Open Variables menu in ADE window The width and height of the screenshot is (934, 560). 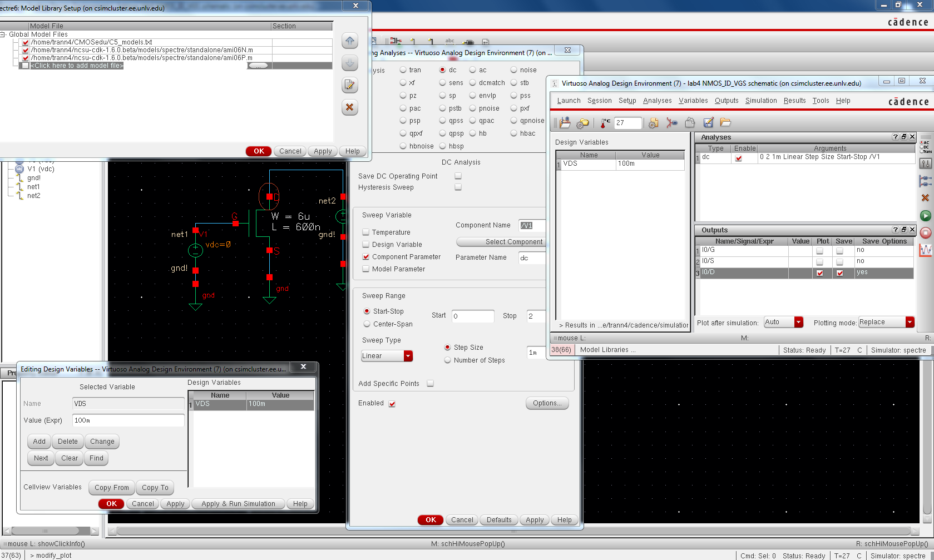pyautogui.click(x=693, y=101)
